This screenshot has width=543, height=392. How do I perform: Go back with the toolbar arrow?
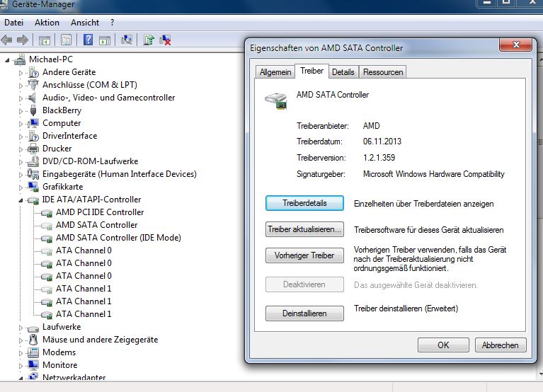6,40
